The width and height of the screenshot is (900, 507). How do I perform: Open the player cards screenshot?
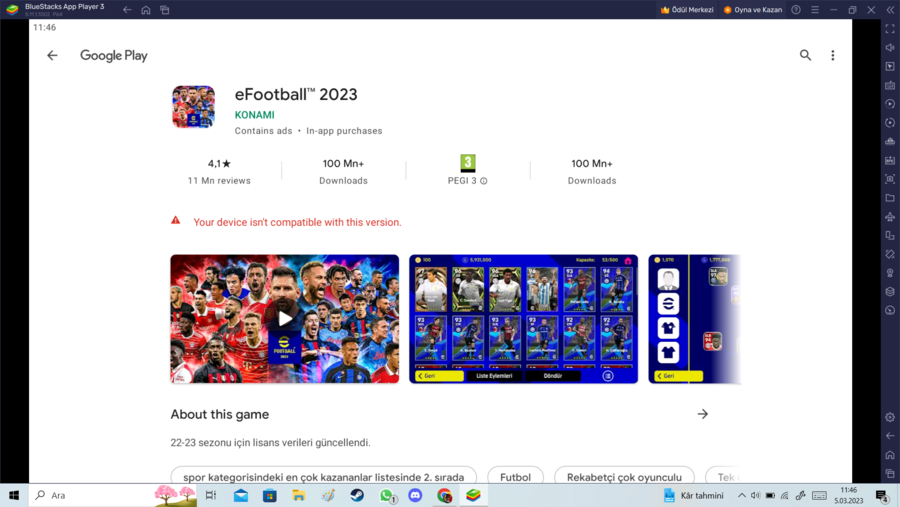pyautogui.click(x=523, y=319)
